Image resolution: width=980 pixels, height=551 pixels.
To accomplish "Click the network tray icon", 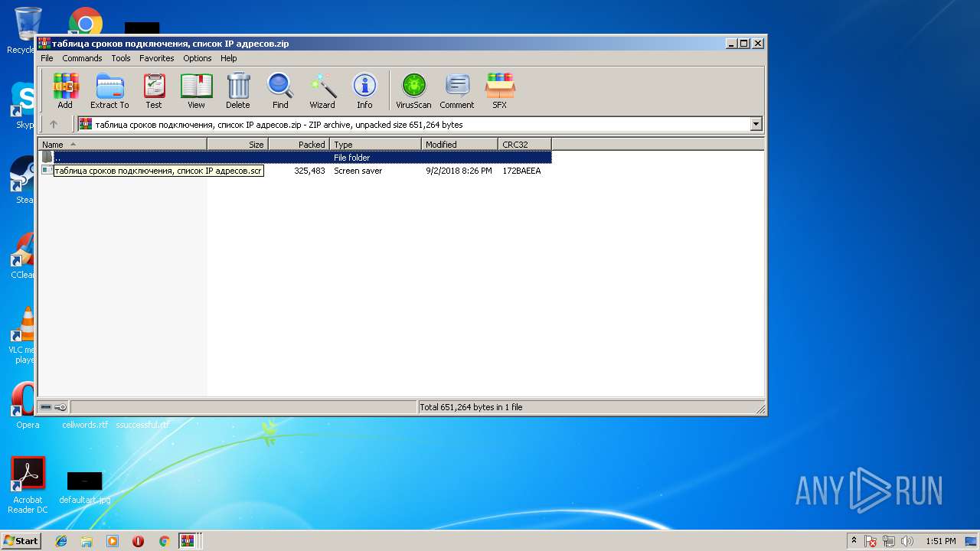I will 889,541.
